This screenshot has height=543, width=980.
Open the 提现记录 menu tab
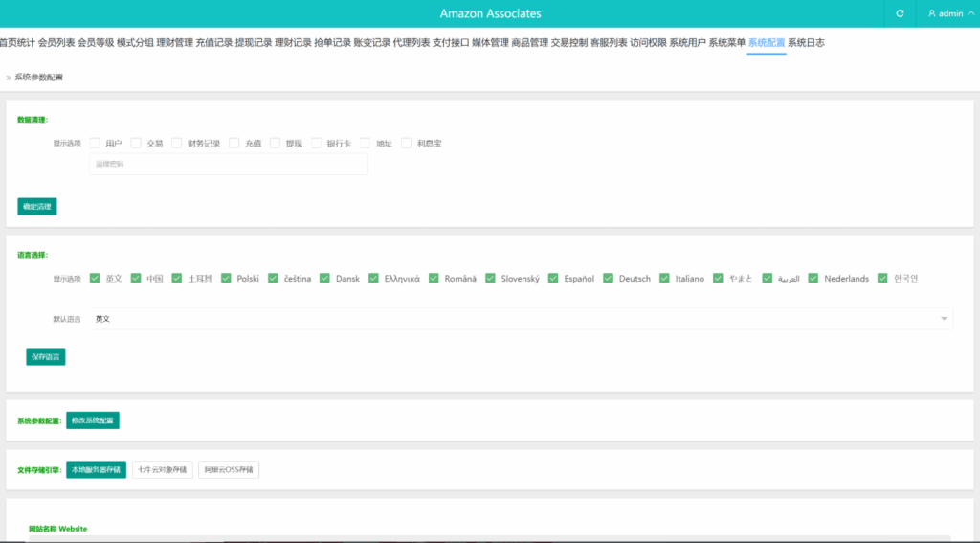click(253, 42)
